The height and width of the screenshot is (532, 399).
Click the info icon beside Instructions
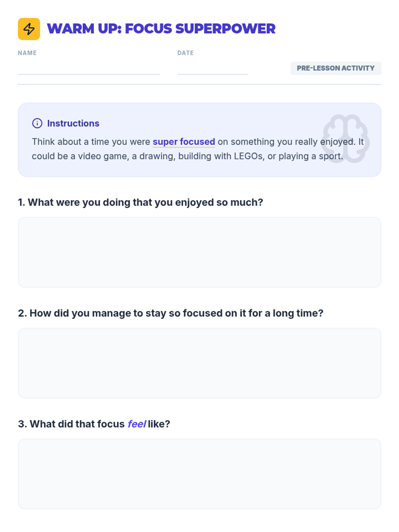tap(37, 123)
